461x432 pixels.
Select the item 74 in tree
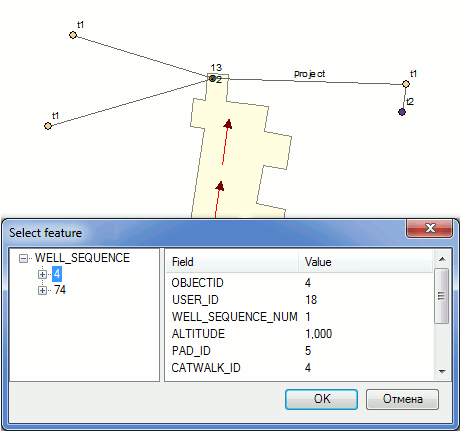coord(60,290)
